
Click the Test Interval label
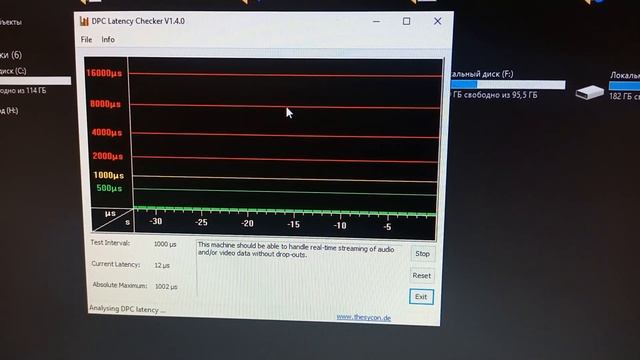tap(110, 243)
